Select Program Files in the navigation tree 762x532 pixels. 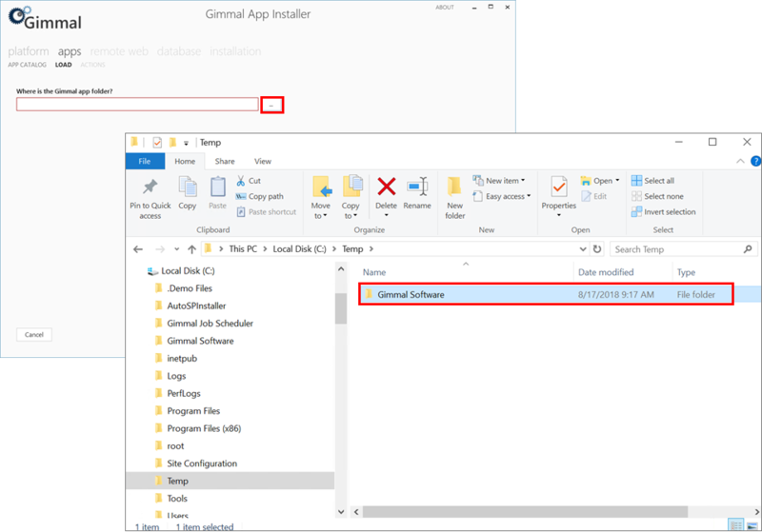(192, 411)
